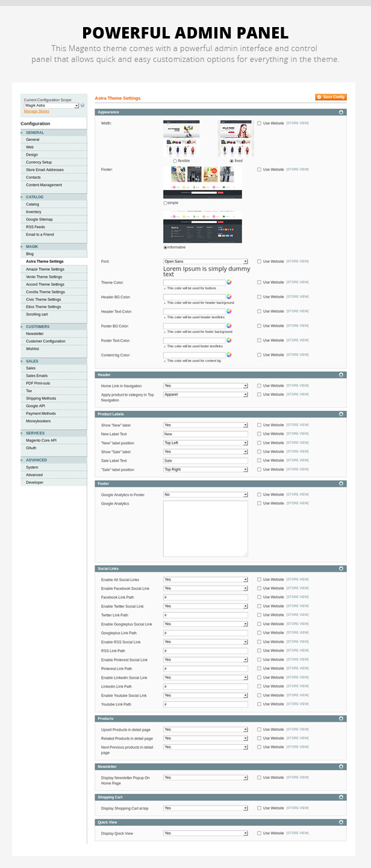Collapse the Shopping Cart section icon

click(x=341, y=797)
